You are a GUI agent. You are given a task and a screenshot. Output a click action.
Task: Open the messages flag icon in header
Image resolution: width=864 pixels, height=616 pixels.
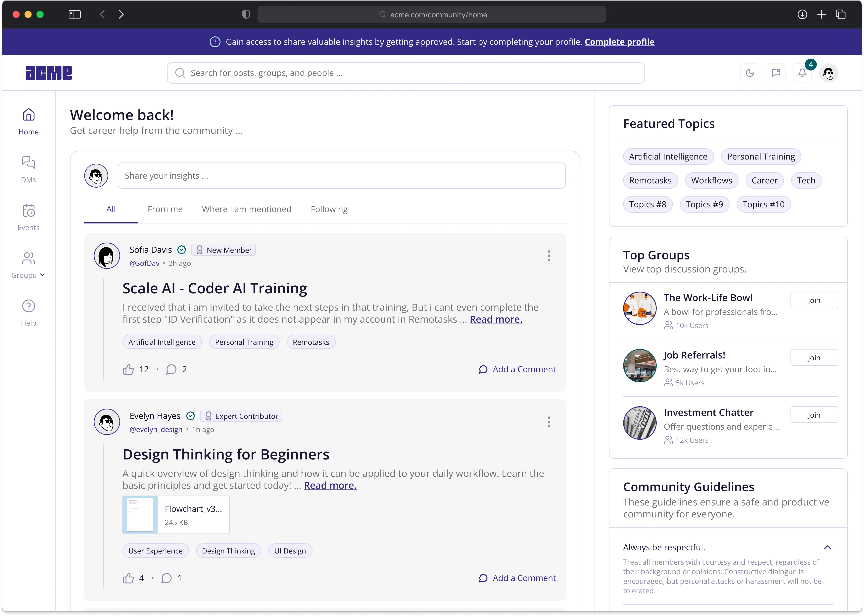(776, 73)
